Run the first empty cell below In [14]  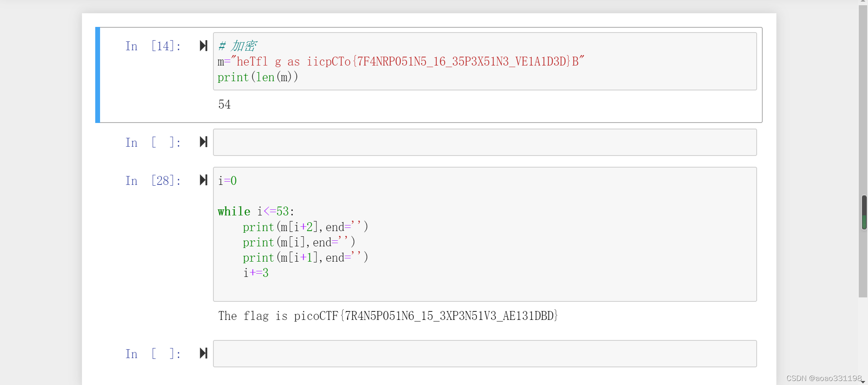tap(204, 142)
